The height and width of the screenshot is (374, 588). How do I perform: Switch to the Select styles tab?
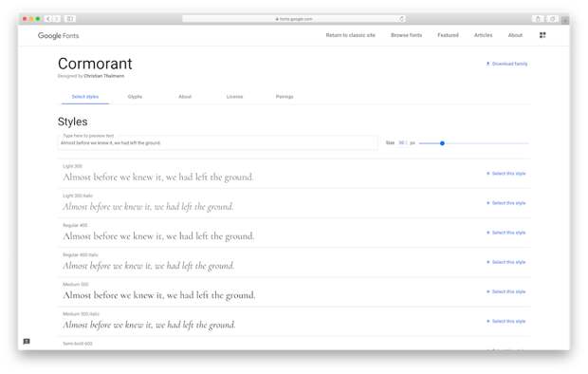(85, 97)
